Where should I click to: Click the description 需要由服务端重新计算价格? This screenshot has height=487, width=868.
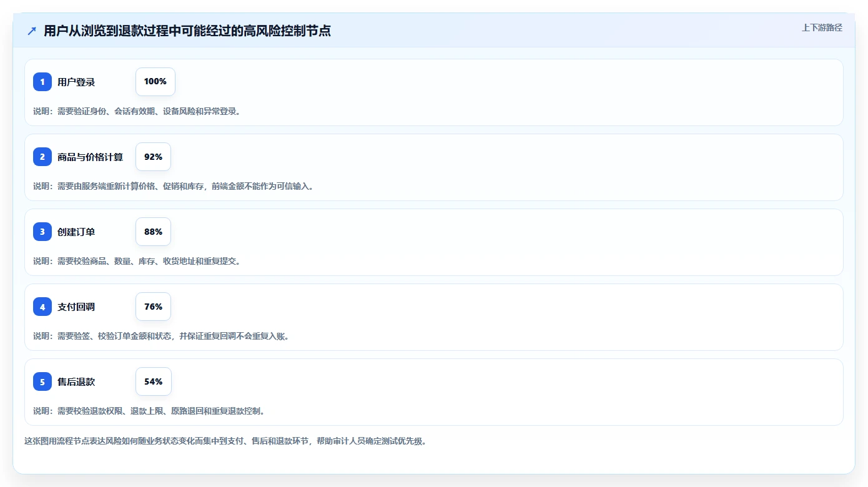(x=173, y=186)
